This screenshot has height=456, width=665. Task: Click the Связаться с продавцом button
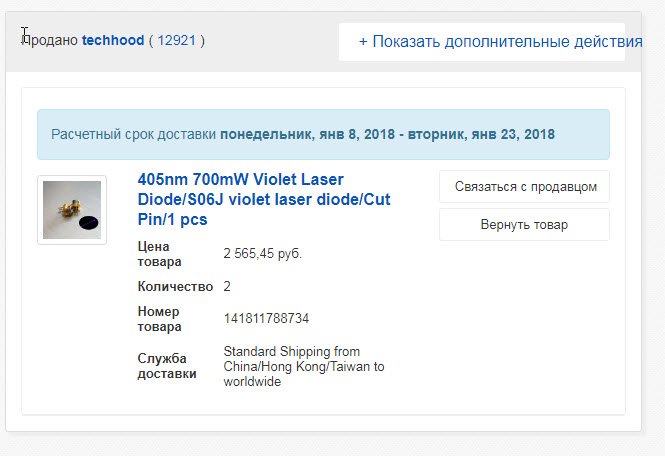click(525, 187)
